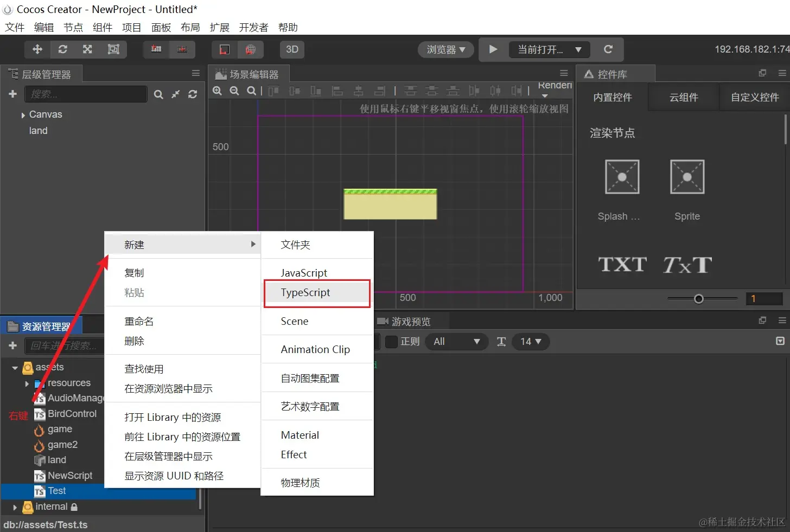Open the 当前打开 scene dropdown

[x=549, y=49]
